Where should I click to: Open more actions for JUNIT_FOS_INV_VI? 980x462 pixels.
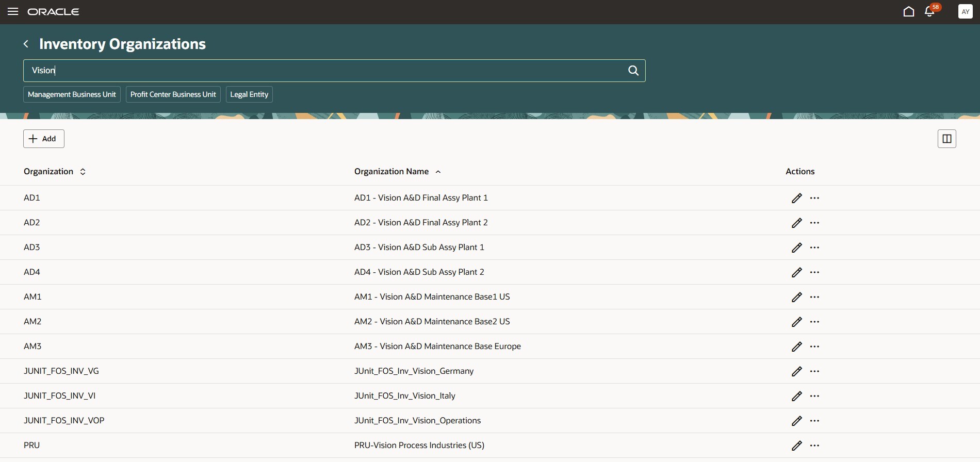point(815,396)
